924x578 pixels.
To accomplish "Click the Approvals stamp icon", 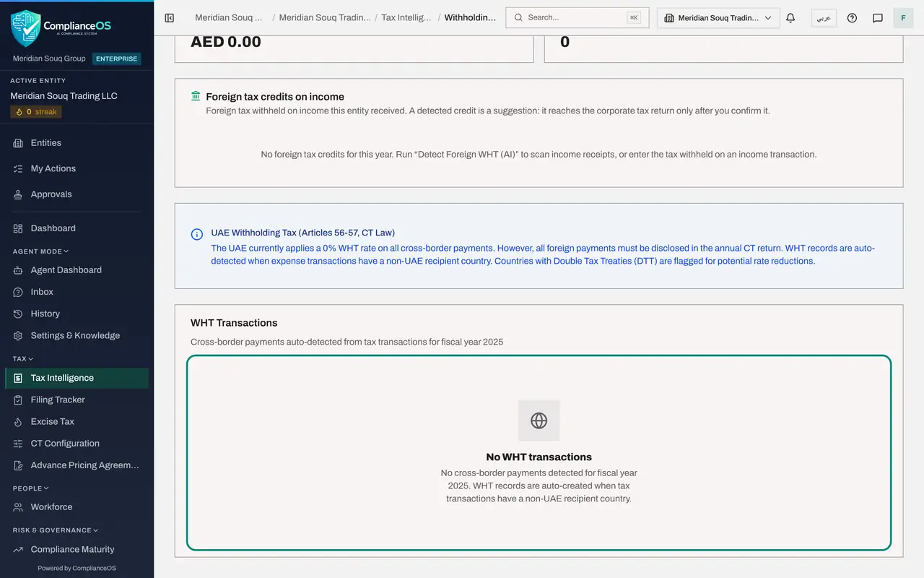I will [18, 194].
